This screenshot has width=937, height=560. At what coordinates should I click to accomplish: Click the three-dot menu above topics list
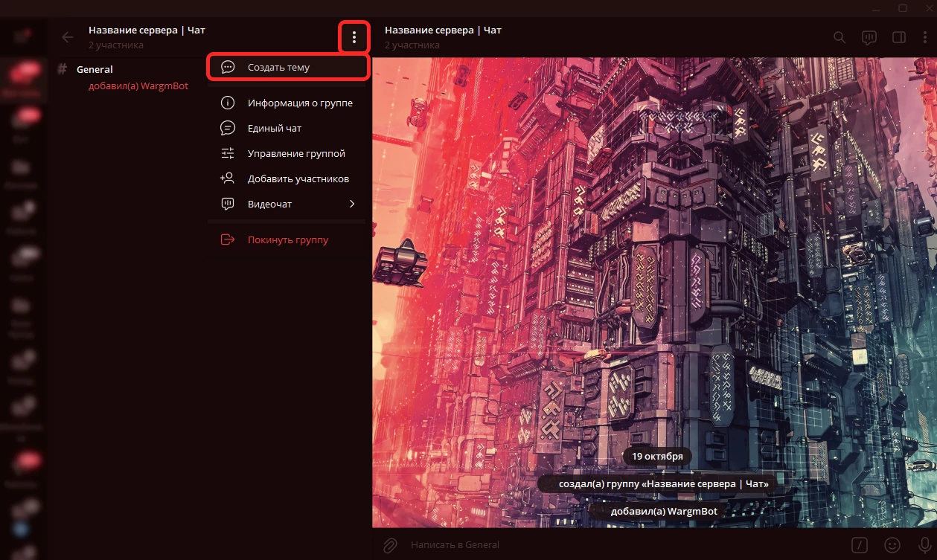pos(354,37)
